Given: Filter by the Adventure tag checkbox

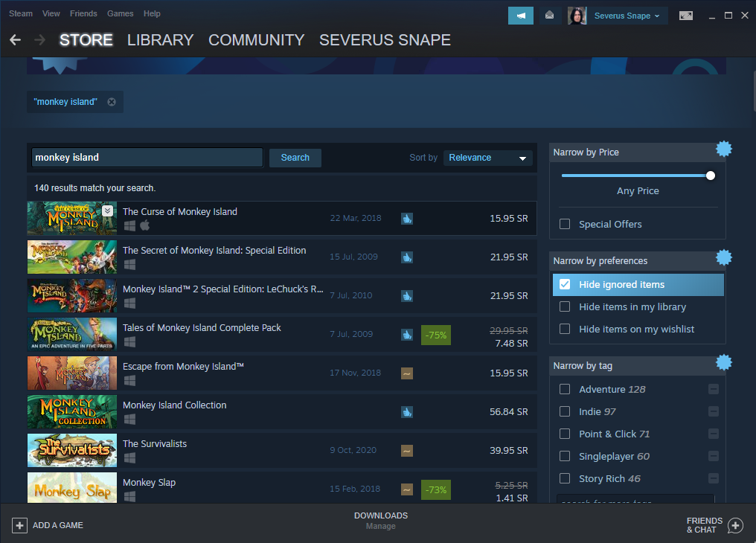Looking at the screenshot, I should [565, 389].
